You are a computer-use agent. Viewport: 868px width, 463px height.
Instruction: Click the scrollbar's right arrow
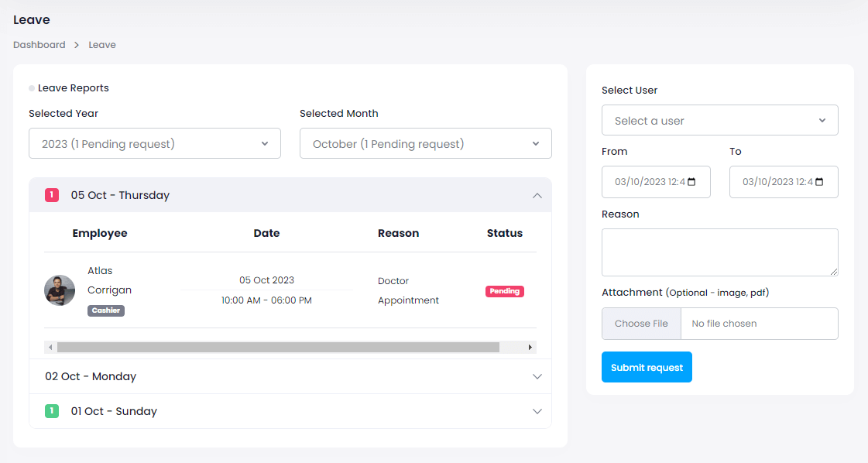[x=530, y=348]
